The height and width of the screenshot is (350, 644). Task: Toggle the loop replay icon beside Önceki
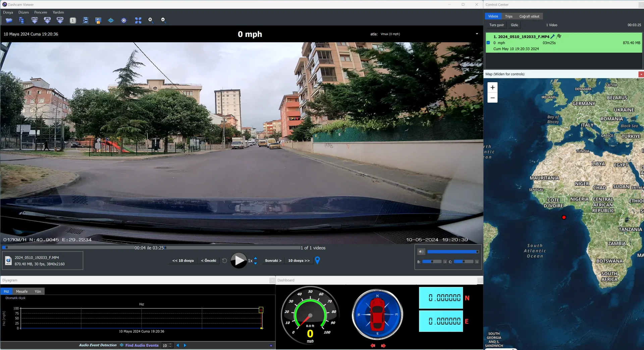pyautogui.click(x=225, y=260)
